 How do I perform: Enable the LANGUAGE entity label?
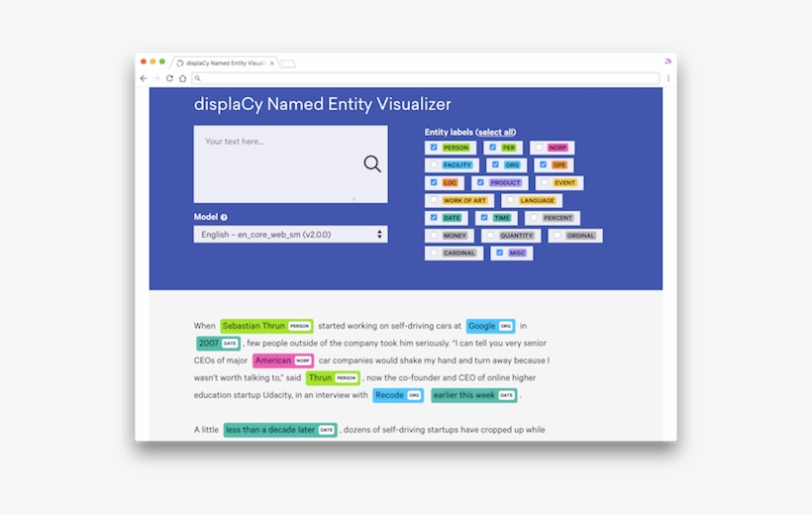click(x=511, y=200)
